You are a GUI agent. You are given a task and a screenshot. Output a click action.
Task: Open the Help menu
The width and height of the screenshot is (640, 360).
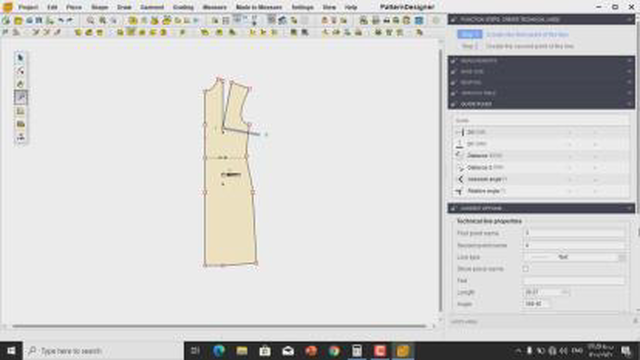click(x=351, y=7)
